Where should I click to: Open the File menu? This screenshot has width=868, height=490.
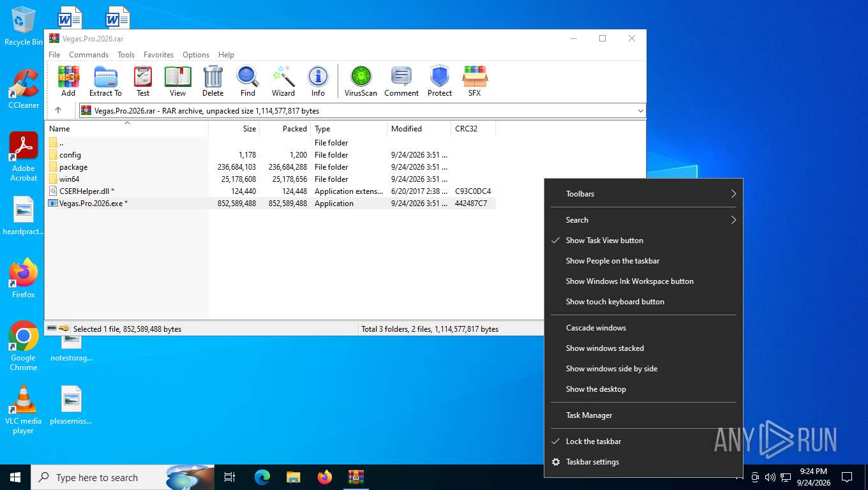tap(55, 55)
